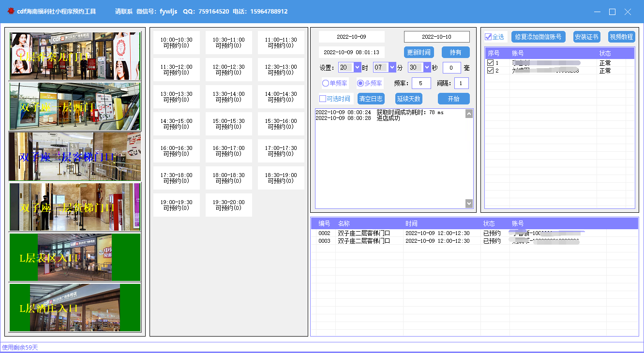The width and height of the screenshot is (644, 353).
Task: Pick the 15:30-16:00 time slot
Action: pyautogui.click(x=281, y=124)
